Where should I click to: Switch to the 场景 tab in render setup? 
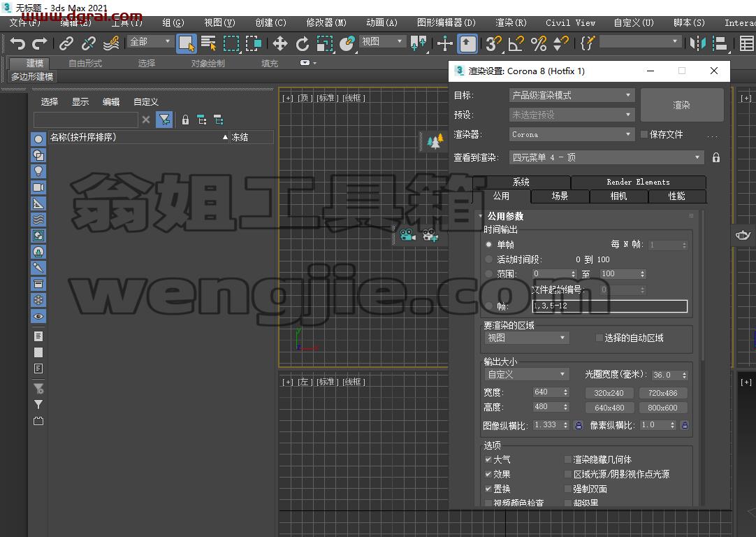[560, 196]
